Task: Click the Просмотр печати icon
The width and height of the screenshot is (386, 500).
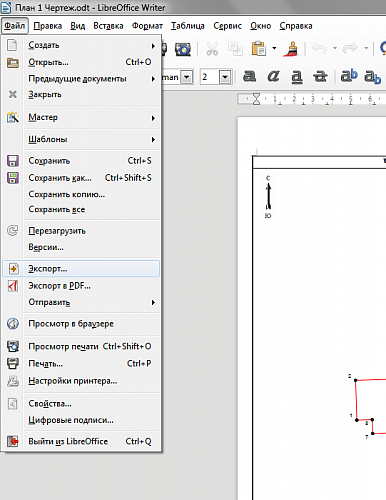Action: (x=13, y=346)
